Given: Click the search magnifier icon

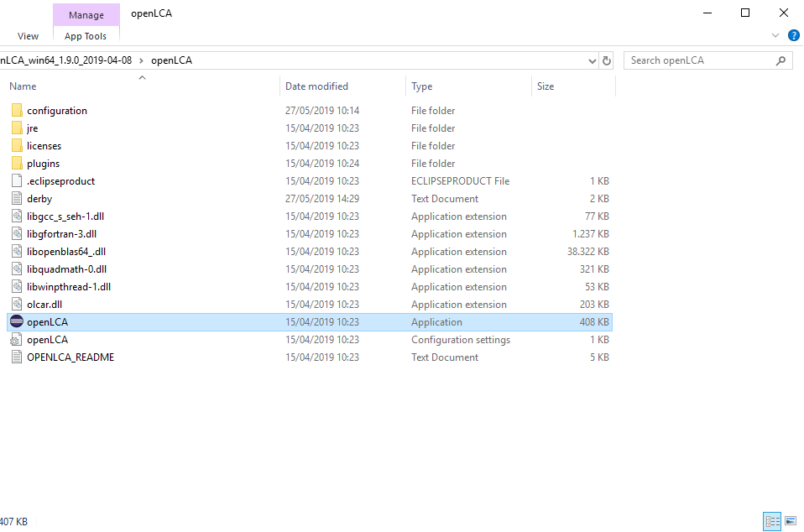Looking at the screenshot, I should [x=781, y=60].
